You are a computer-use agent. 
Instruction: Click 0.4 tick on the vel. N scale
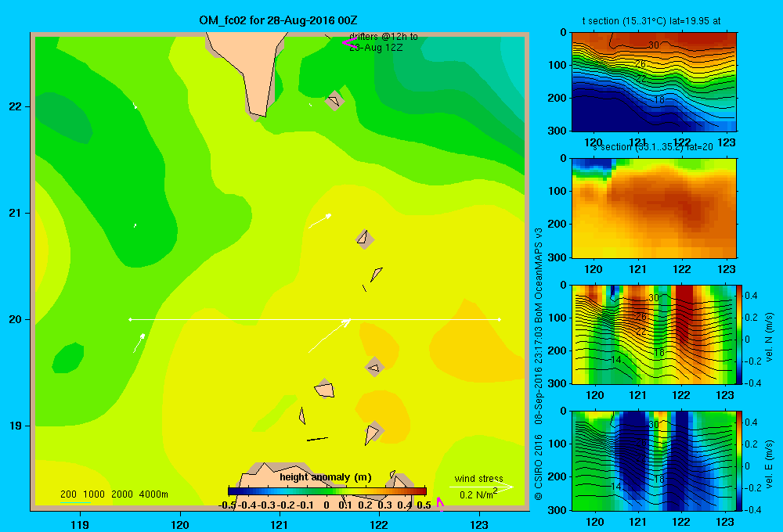point(751,296)
